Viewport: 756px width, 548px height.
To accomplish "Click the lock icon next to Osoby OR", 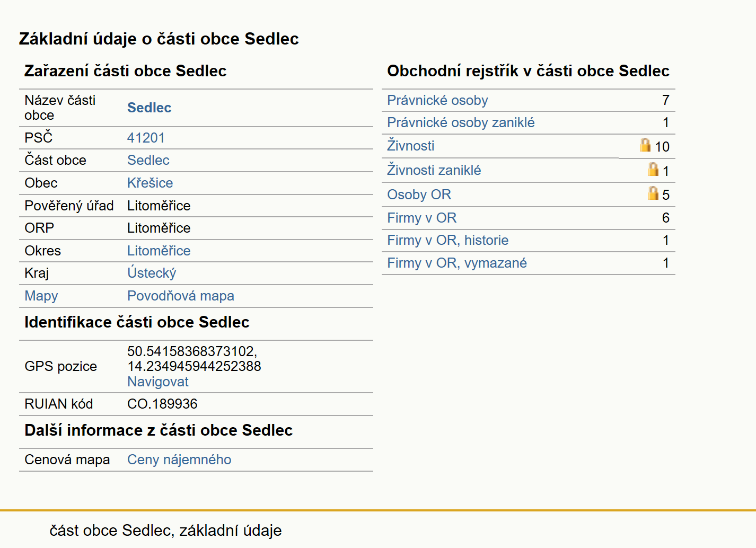I will [653, 193].
